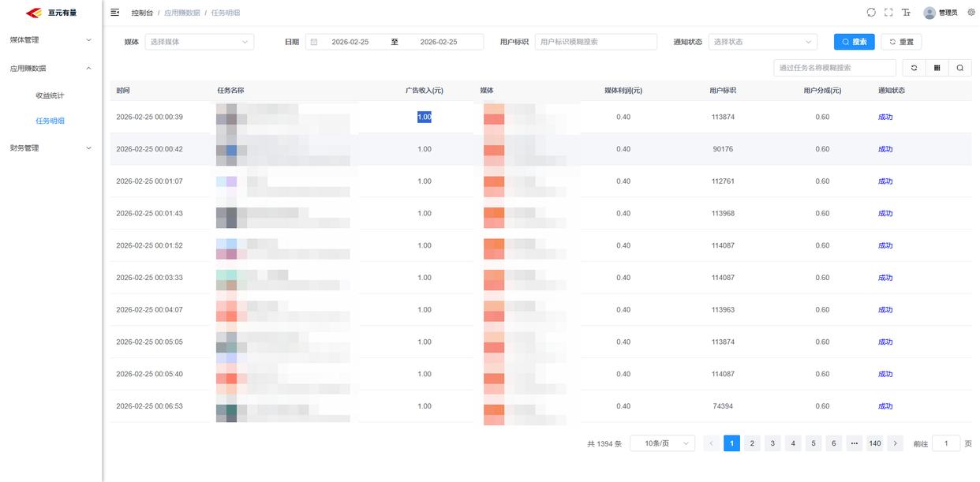Open the 通知状态 选择状态 dropdown
The width and height of the screenshot is (980, 482).
[763, 42]
